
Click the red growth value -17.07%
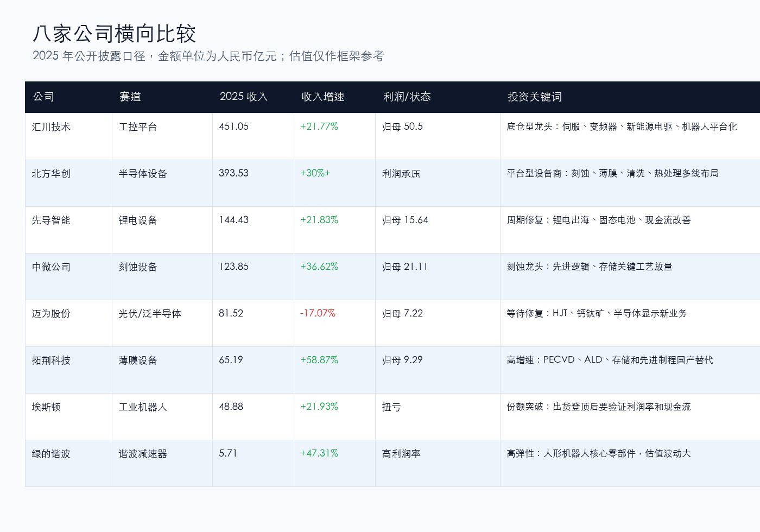[x=318, y=313]
